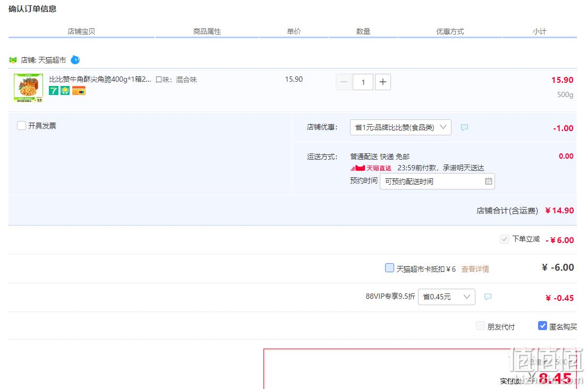588x389 pixels.
Task: Click the 单价 column header
Action: click(294, 31)
